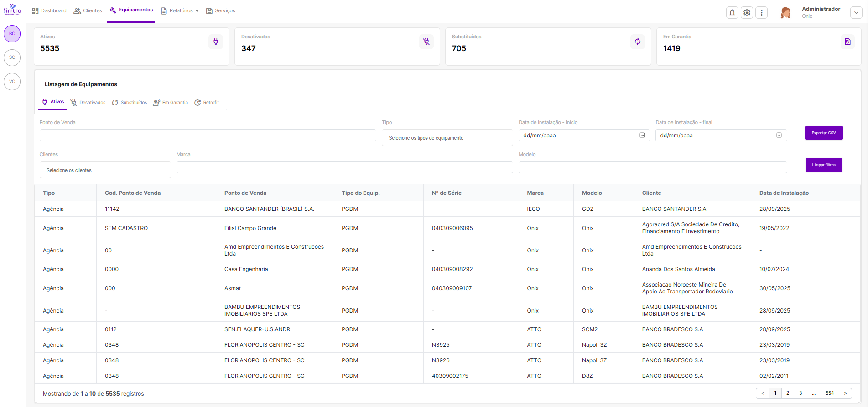Open calendar picker for installation start date

pyautogui.click(x=642, y=136)
